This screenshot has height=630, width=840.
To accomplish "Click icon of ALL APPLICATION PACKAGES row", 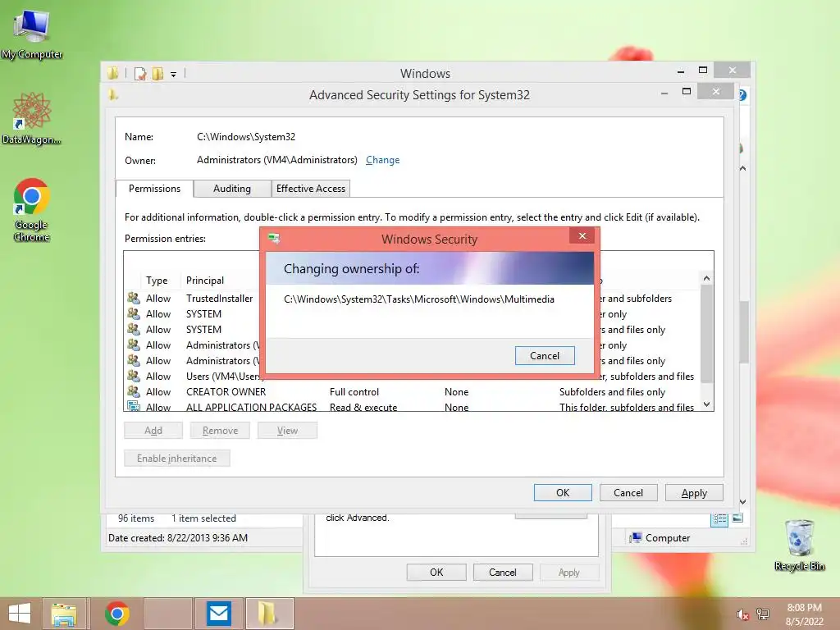I will click(x=134, y=406).
